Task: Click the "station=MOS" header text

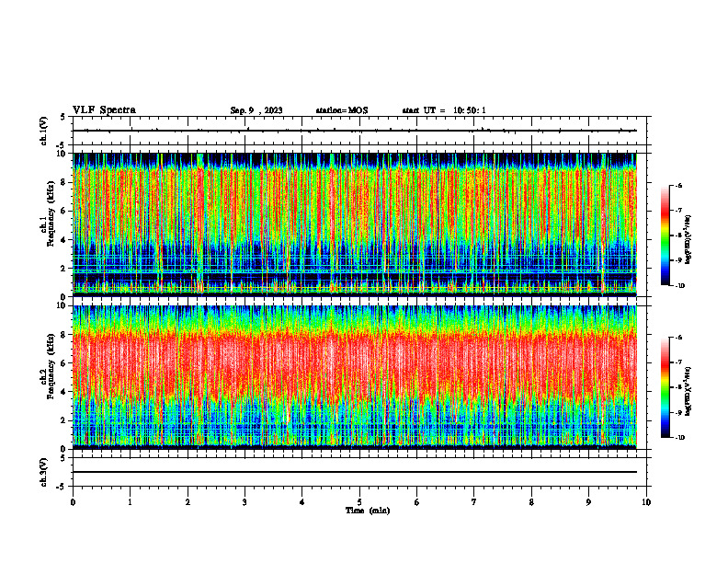Action: point(342,110)
